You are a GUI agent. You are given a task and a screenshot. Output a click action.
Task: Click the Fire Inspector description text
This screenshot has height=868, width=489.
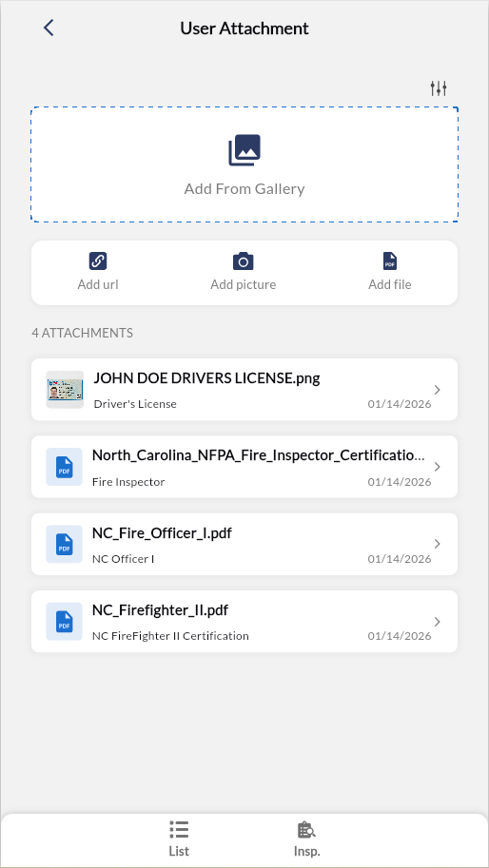pyautogui.click(x=128, y=482)
